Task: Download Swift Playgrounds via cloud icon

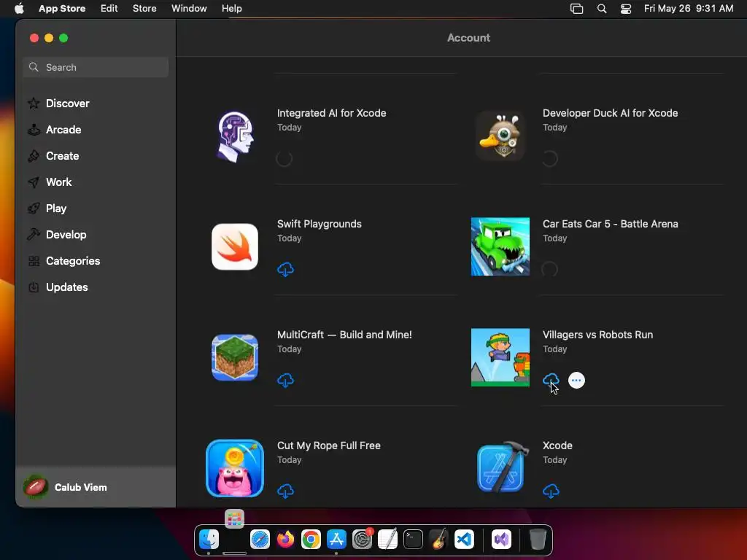Action: (x=285, y=270)
